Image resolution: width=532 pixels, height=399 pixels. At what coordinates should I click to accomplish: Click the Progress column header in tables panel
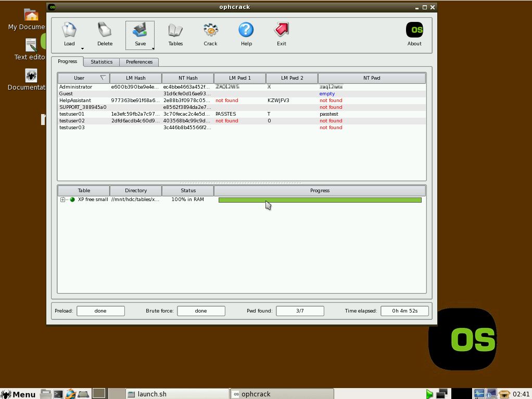point(320,191)
